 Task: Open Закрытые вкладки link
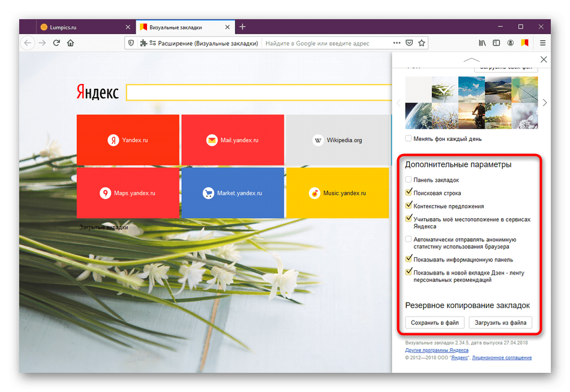click(104, 227)
